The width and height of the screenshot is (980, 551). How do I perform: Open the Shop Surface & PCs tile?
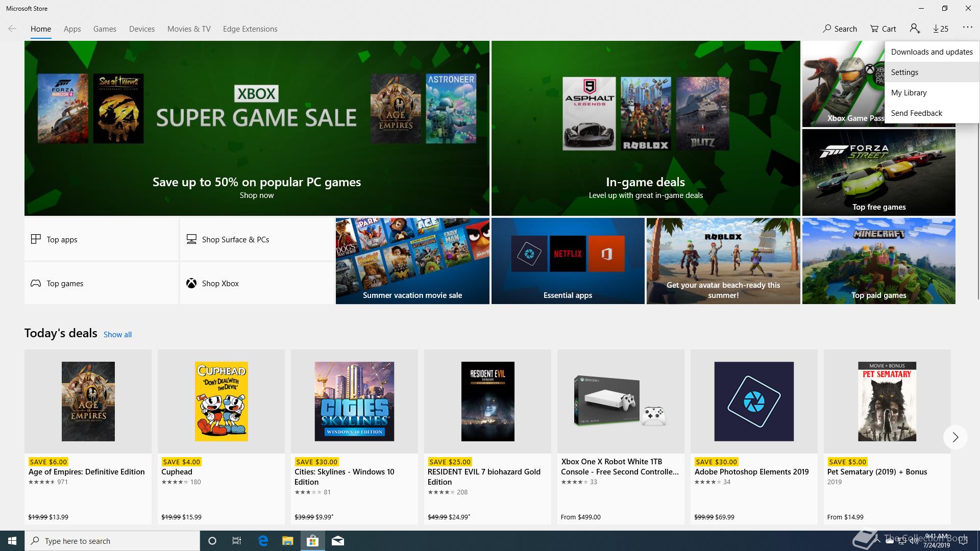coord(257,239)
